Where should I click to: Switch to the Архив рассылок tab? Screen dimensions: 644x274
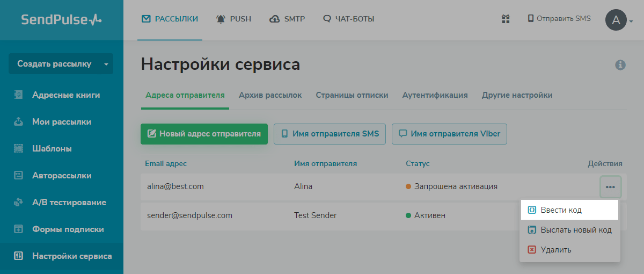point(270,95)
